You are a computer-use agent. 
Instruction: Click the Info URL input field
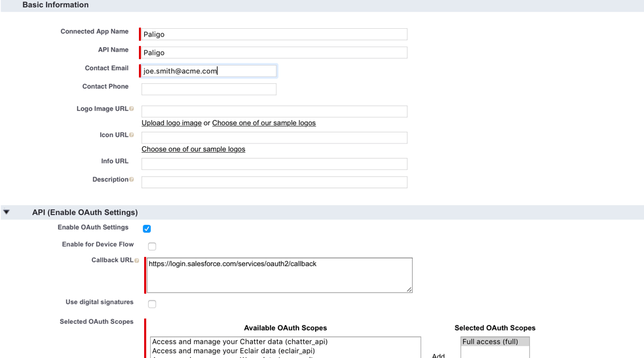point(275,164)
